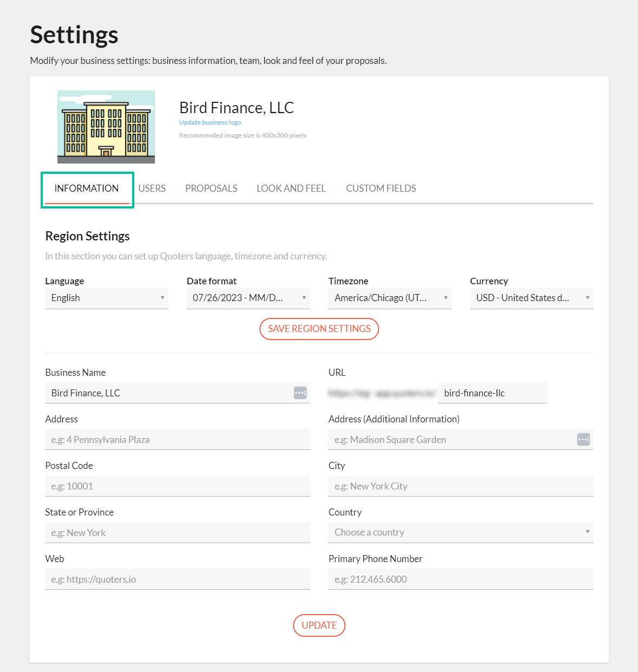Open the Look and Feel tab
This screenshot has height=672, width=638.
pyautogui.click(x=291, y=188)
